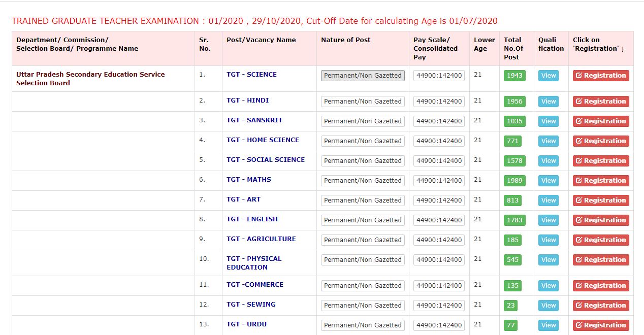Click the 1956 total posts badge
This screenshot has width=644, height=335.
tap(514, 102)
